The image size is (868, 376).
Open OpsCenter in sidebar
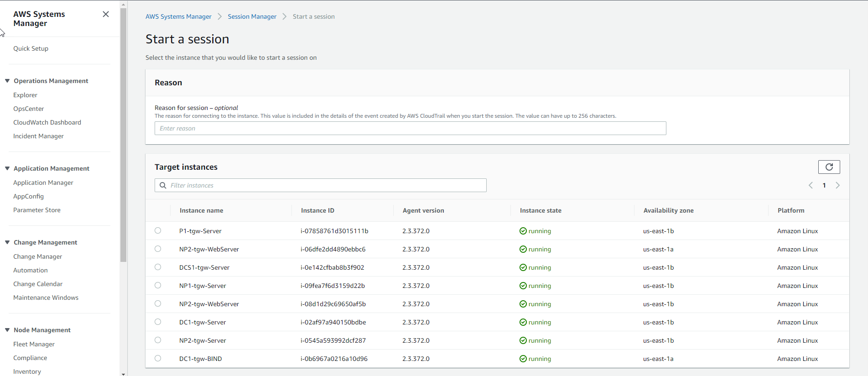[x=28, y=109]
